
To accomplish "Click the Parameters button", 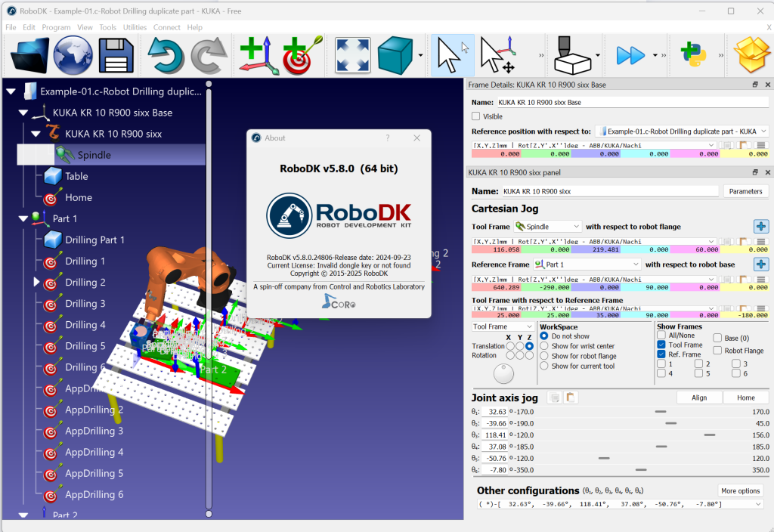I will tap(745, 191).
